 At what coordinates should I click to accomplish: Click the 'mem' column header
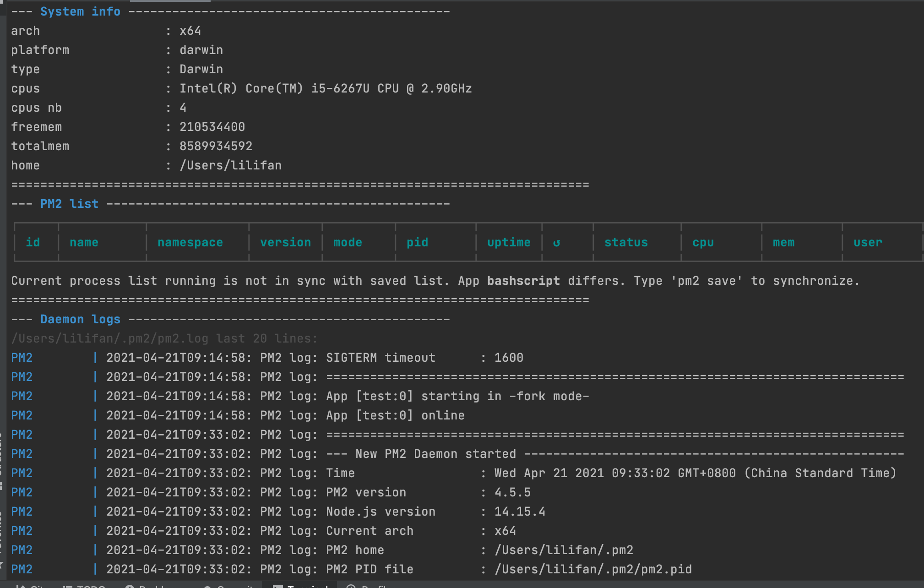[783, 242]
